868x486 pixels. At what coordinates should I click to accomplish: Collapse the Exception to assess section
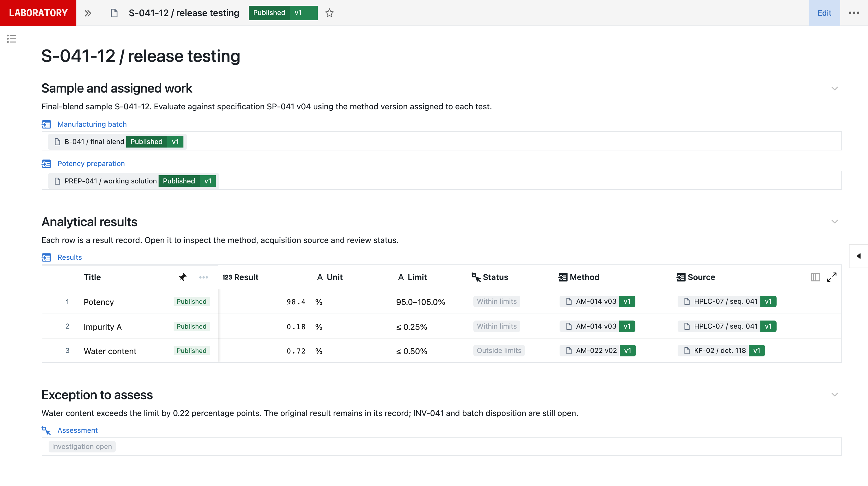[834, 394]
